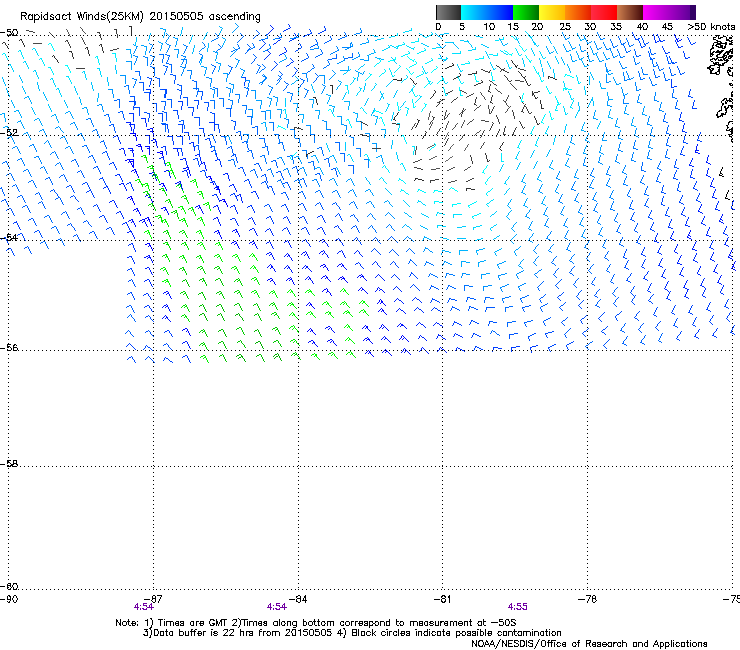Select the dark purple 45-50 knots legend color
This screenshot has width=740, height=650.
click(682, 12)
